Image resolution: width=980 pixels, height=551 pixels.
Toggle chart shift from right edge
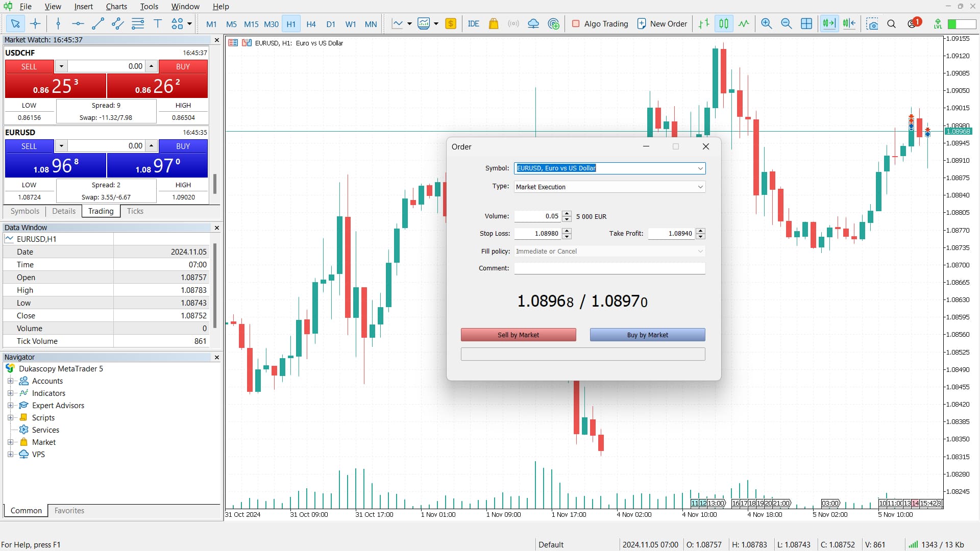[x=849, y=23]
